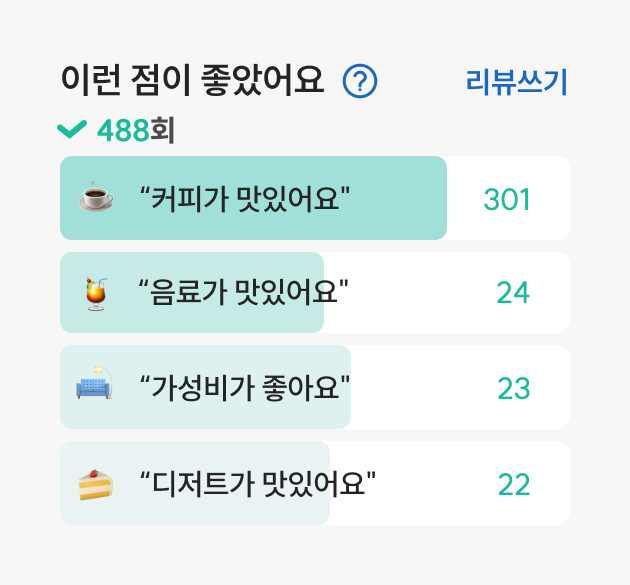
Task: Click the 488회 total count
Action: [136, 130]
